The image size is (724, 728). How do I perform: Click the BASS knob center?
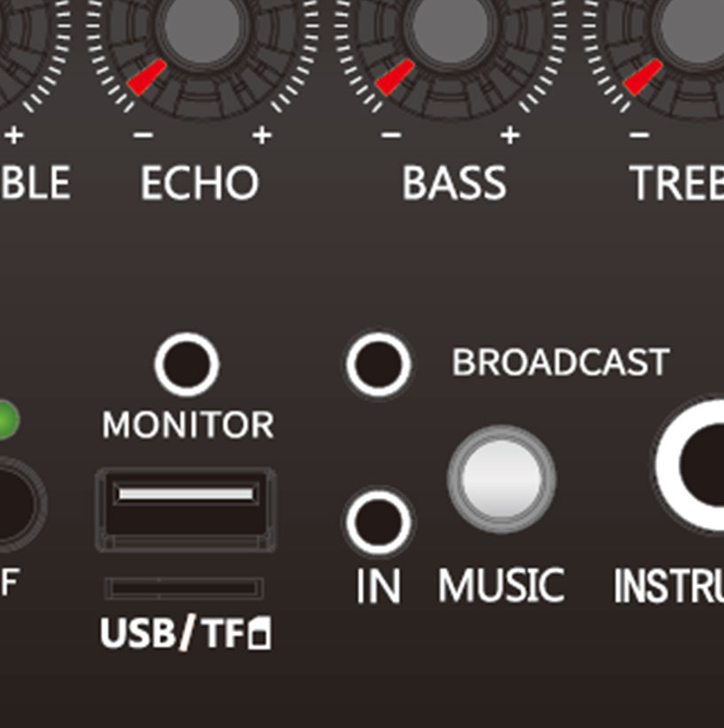pos(450,26)
